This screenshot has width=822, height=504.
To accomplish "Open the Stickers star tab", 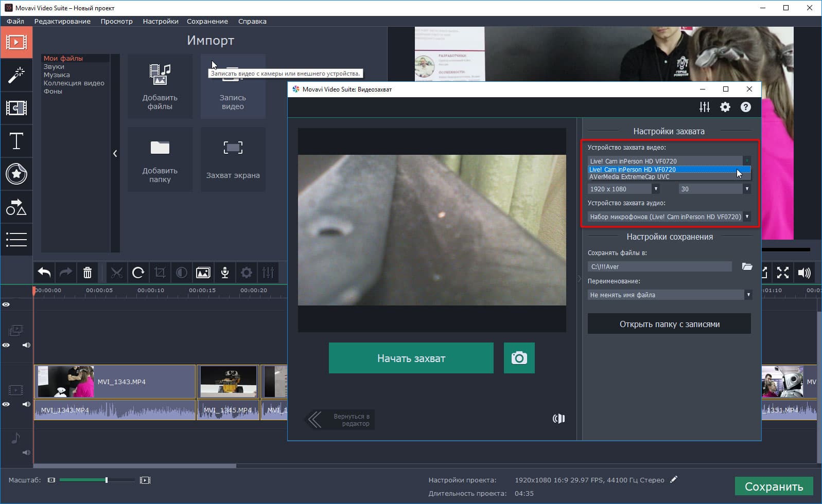I will click(x=16, y=174).
